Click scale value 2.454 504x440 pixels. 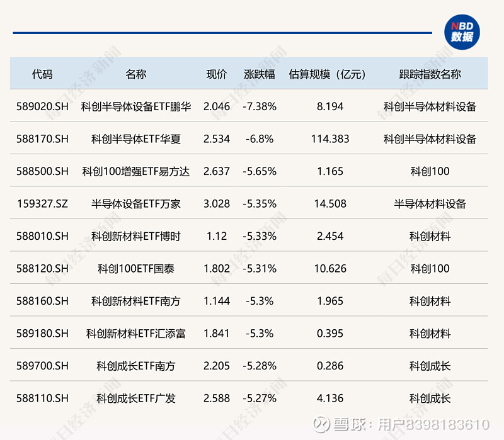pos(330,236)
